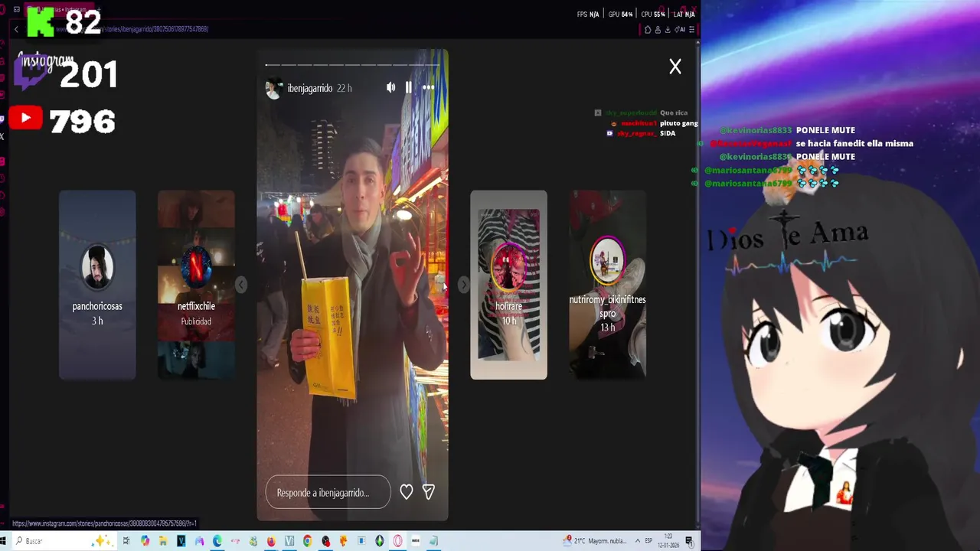The image size is (980, 551).
Task: Open the Opera icon on taskbar
Action: coord(397,541)
